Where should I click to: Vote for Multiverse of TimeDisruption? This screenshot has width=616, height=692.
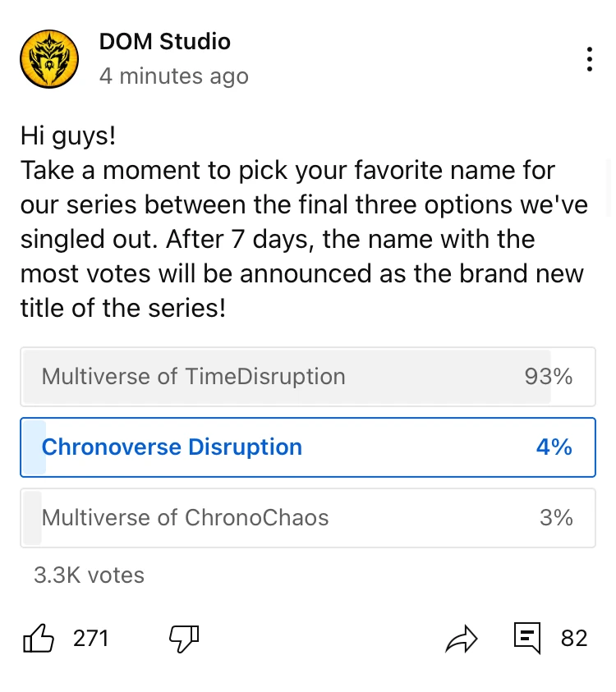pyautogui.click(x=193, y=377)
